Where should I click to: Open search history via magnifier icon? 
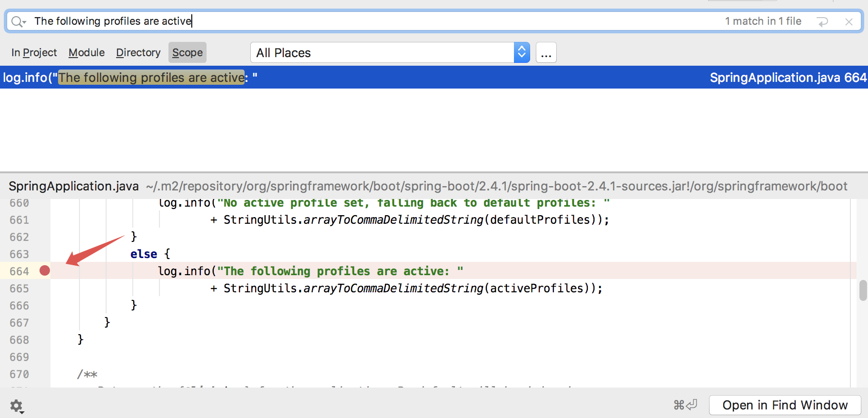18,21
